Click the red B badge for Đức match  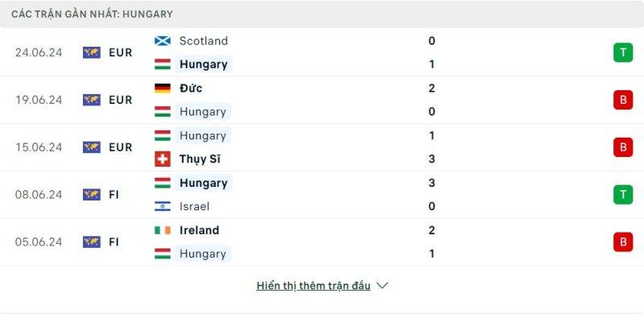[623, 100]
